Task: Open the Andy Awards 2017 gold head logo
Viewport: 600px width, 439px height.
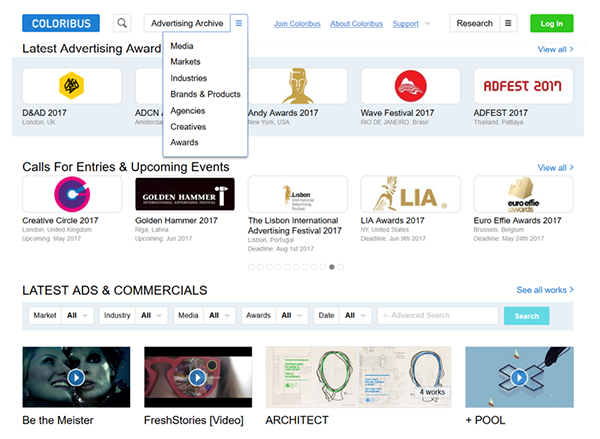Action: click(x=298, y=86)
